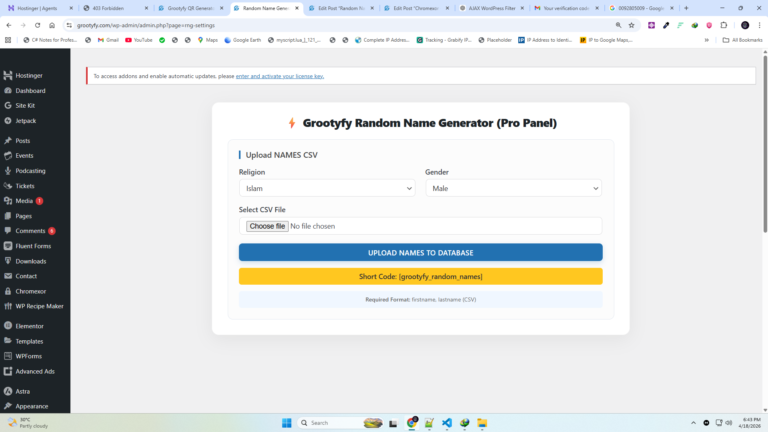The height and width of the screenshot is (432, 768).
Task: Expand the Religion dropdown showing Islam
Action: 327,188
